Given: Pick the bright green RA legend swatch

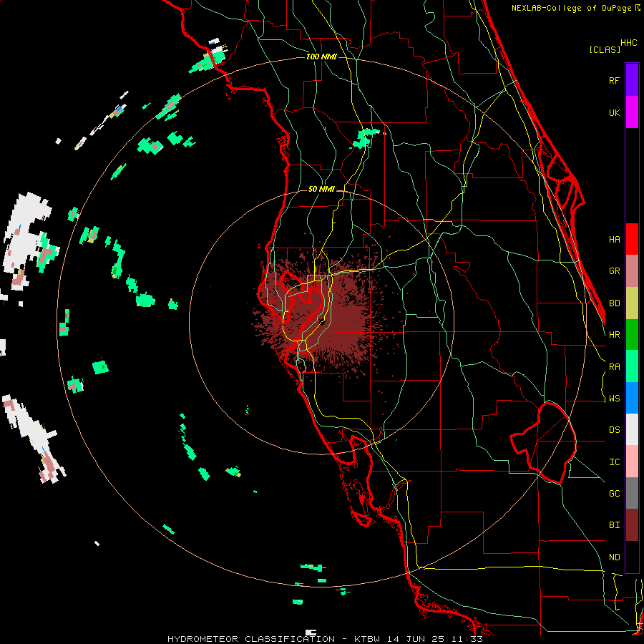Looking at the screenshot, I should pyautogui.click(x=632, y=366).
